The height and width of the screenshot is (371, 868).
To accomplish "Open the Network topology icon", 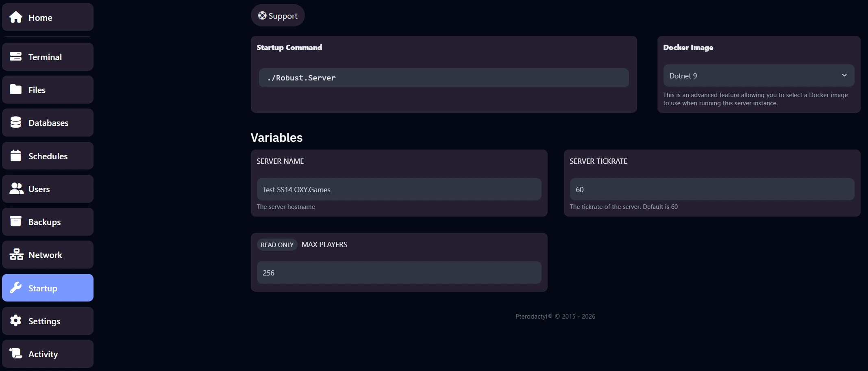I will point(16,254).
